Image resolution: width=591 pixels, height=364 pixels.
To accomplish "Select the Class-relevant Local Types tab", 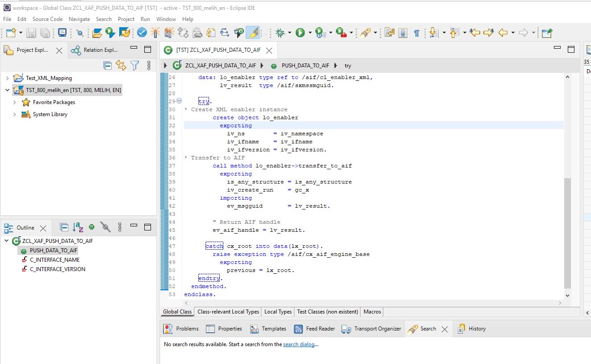I will 228,312.
